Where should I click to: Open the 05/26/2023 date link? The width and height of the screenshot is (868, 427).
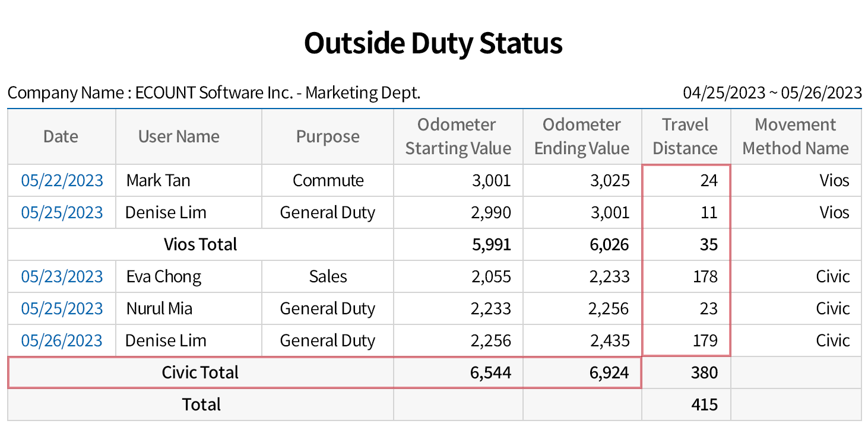coord(62,340)
